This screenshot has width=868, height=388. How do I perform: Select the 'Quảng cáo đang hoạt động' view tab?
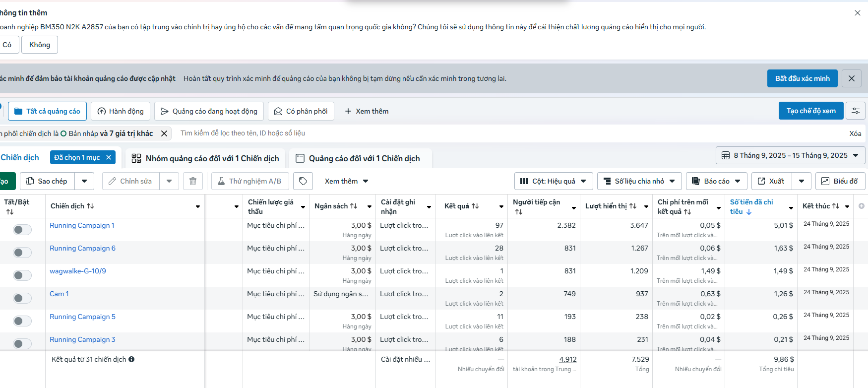point(209,111)
